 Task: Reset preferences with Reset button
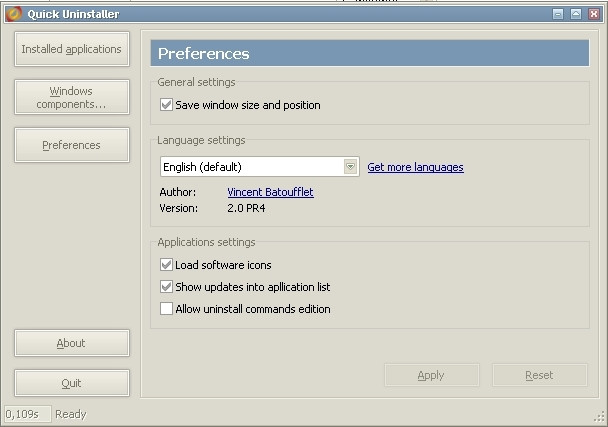pos(539,375)
